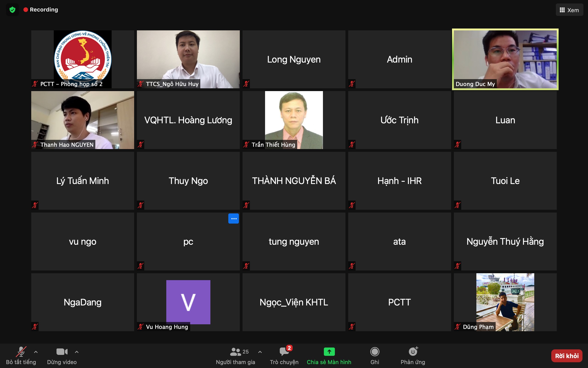
Task: Click muted mic icon on Admin tile
Action: [x=352, y=84]
